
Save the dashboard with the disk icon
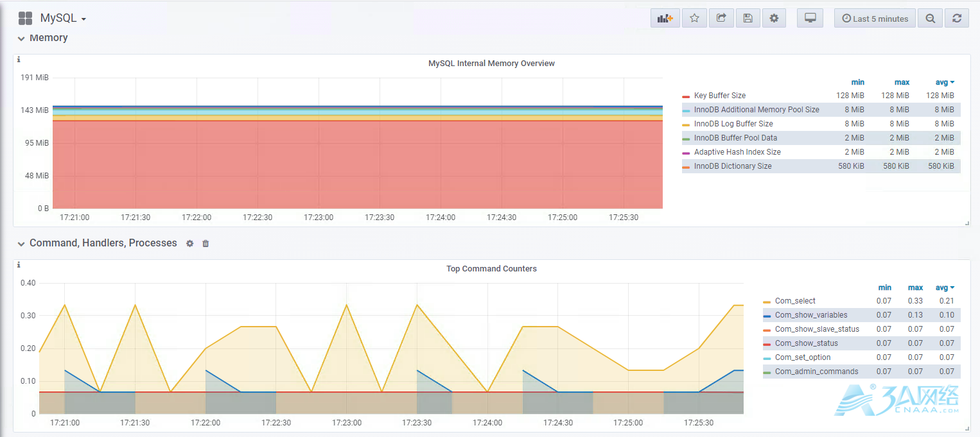(748, 19)
